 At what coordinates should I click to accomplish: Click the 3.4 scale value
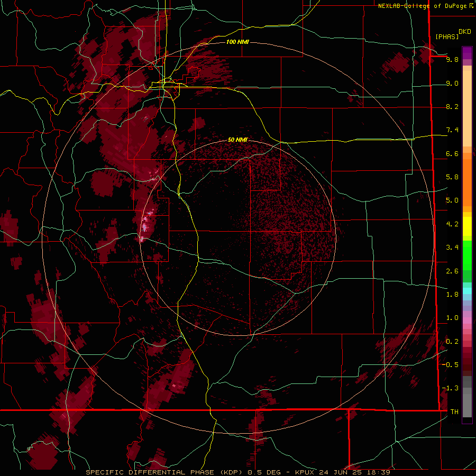(452, 248)
